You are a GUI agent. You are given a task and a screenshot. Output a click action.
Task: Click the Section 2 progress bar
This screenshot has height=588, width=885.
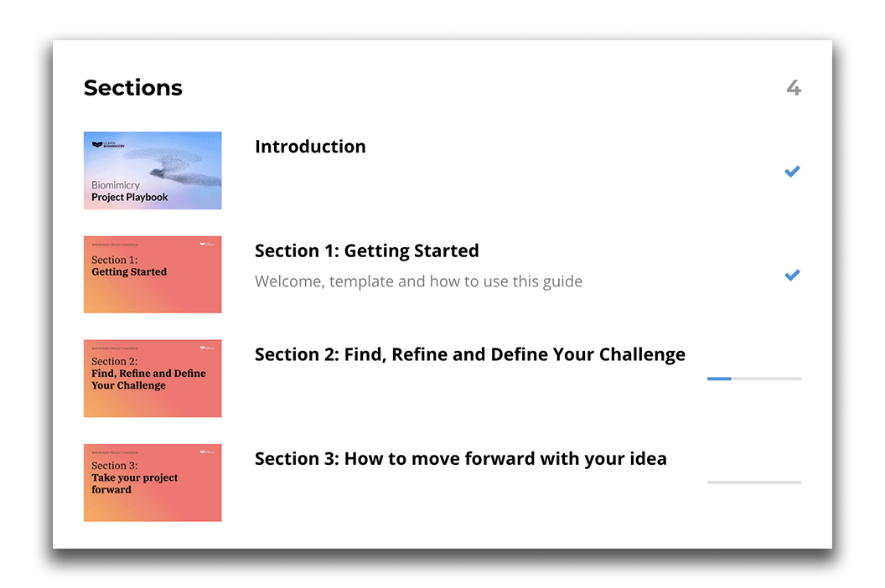tap(754, 379)
